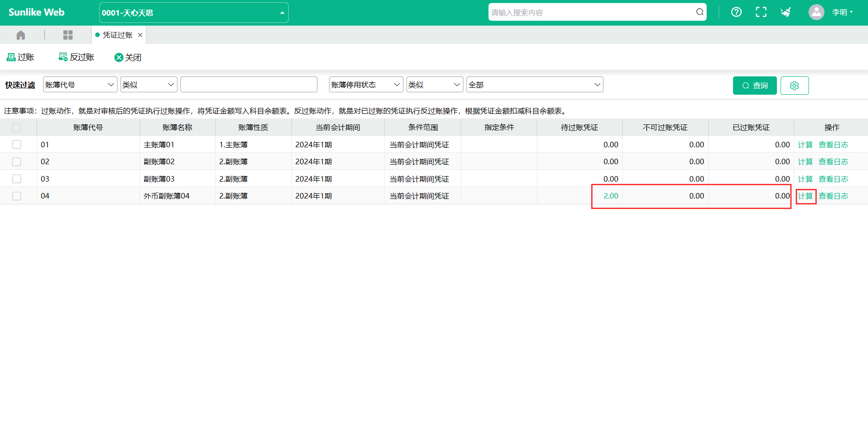Screen dimensions: 868x424
Task: Go to the home page icon
Action: coord(21,35)
